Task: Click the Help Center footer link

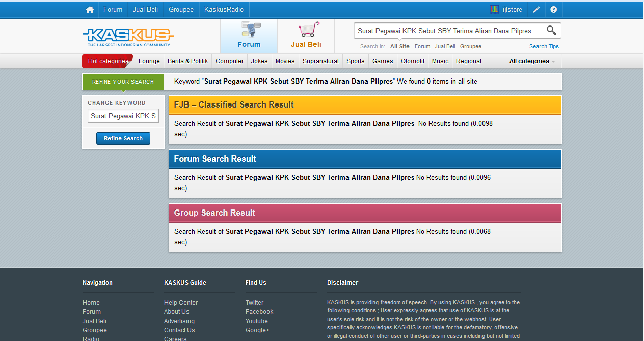Action: tap(181, 303)
